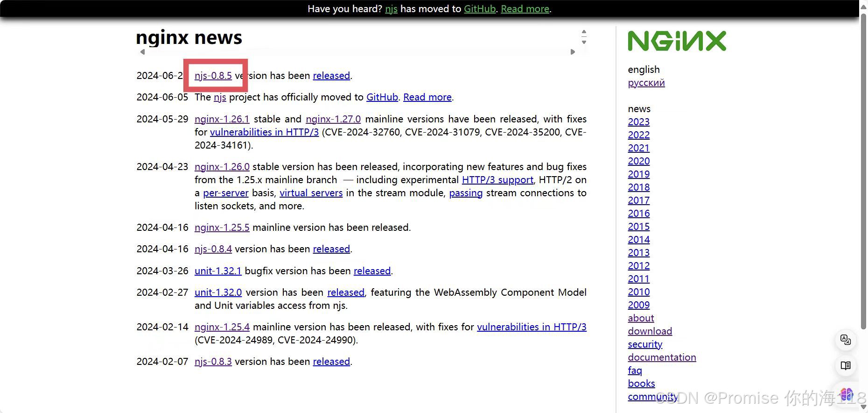Viewport: 868px width, 413px height.
Task: Open the njs-0.8.5 release link
Action: [213, 76]
